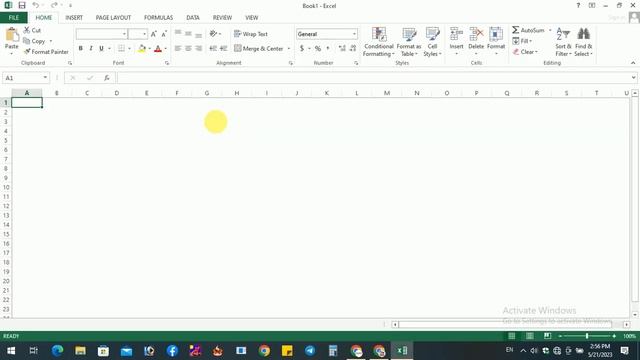This screenshot has height=360, width=640.
Task: Open the FILE tab
Action: click(x=14, y=18)
